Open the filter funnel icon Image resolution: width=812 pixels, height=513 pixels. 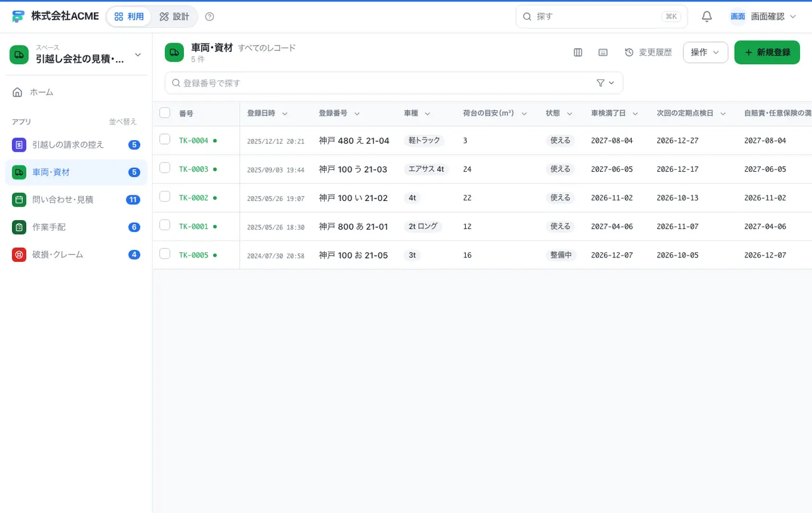pyautogui.click(x=601, y=83)
